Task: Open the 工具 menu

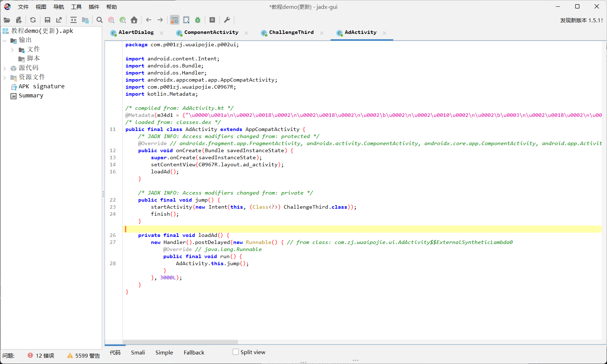Action: pos(76,7)
